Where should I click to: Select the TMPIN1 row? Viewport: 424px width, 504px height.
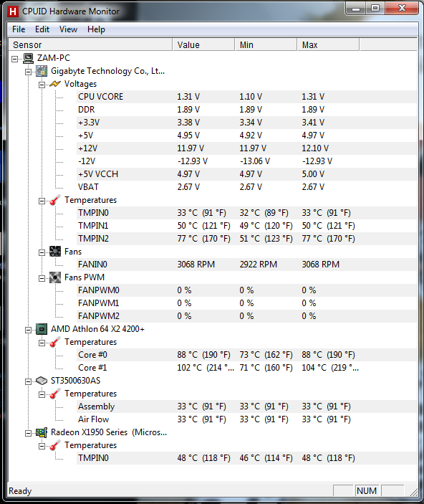[246, 226]
